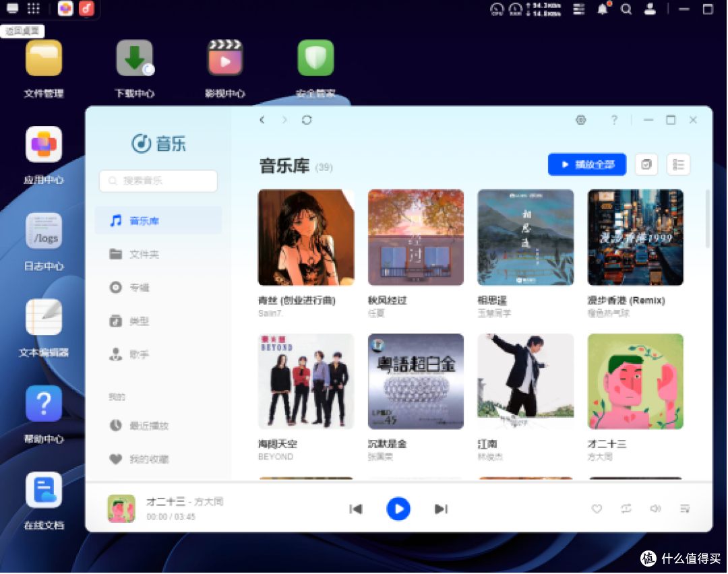Click the library vertical scrollbar

[x=708, y=218]
